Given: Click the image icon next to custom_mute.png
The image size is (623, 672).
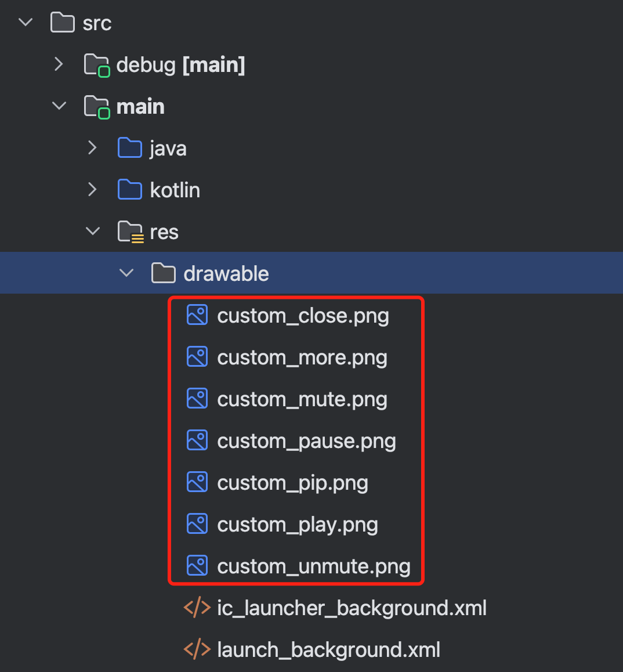Looking at the screenshot, I should point(197,399).
